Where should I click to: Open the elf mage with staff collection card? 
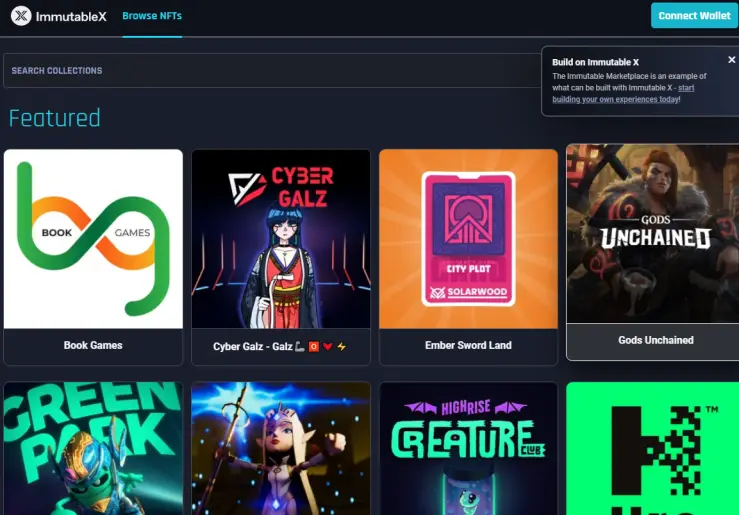pyautogui.click(x=281, y=449)
